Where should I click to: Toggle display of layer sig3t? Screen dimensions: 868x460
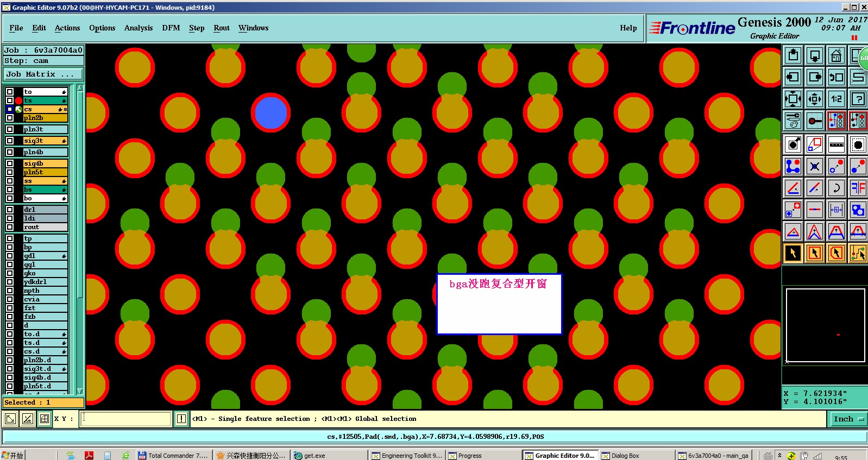10,141
